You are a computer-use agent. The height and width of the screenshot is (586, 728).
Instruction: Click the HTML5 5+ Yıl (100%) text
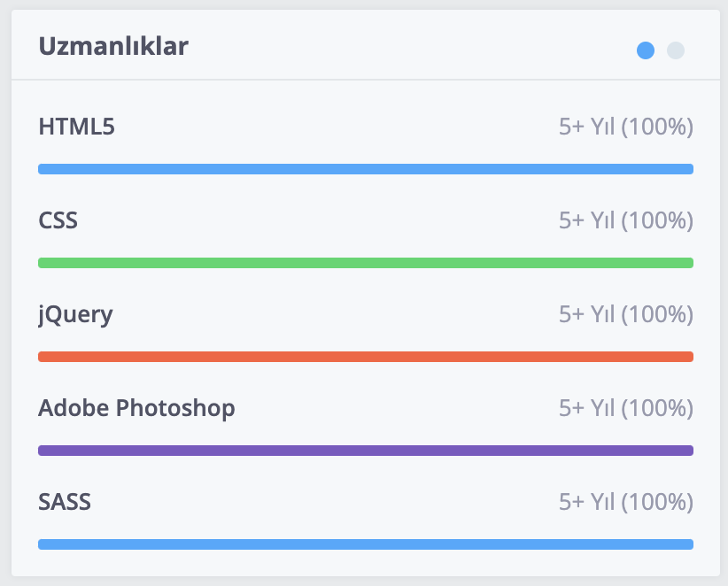point(626,127)
